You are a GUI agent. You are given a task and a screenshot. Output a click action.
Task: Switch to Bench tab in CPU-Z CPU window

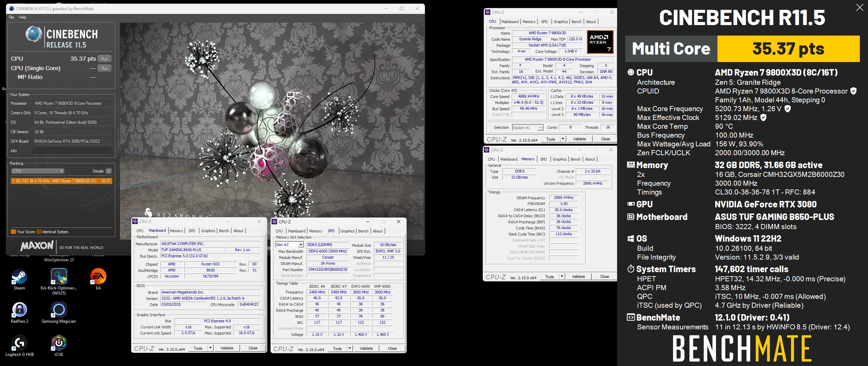point(576,22)
